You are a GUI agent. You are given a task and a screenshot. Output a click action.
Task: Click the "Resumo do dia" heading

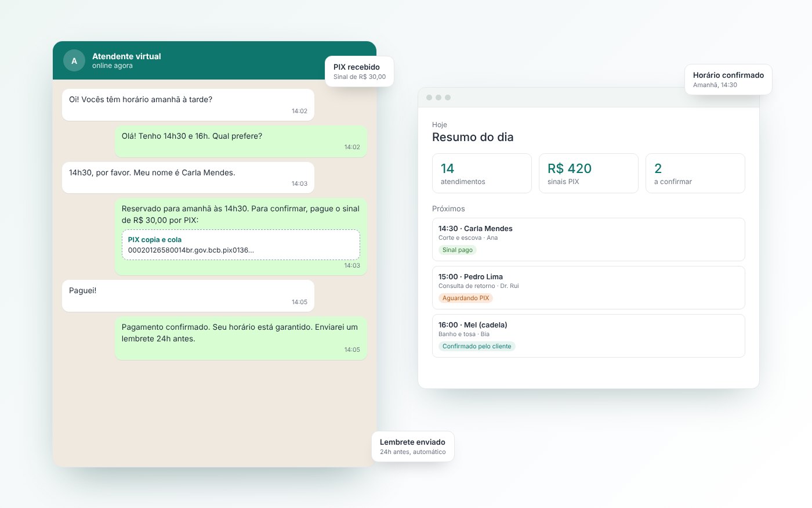tap(473, 137)
